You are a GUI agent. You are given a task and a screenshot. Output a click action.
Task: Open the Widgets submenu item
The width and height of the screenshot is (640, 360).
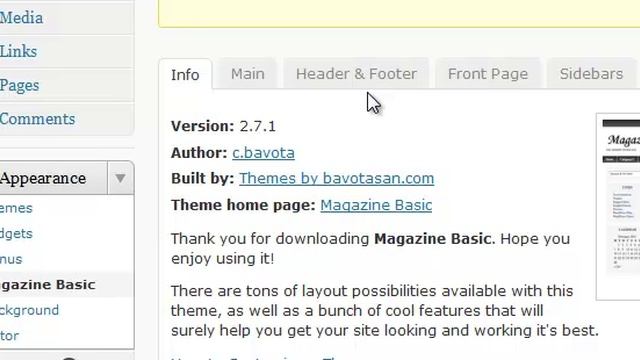pyautogui.click(x=16, y=233)
